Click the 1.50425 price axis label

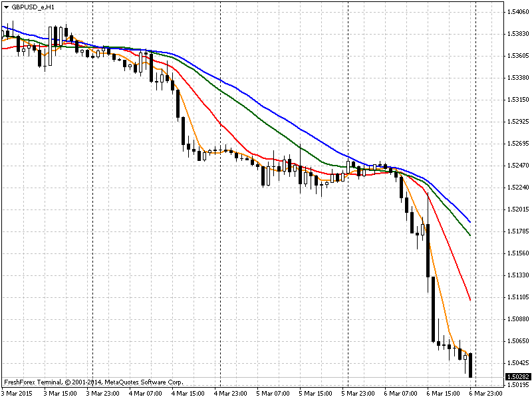point(518,363)
